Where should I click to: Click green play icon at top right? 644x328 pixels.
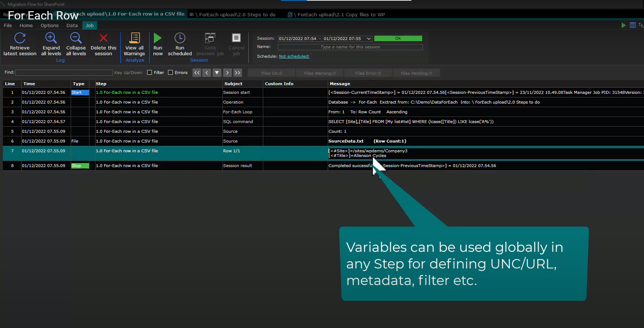(623, 25)
